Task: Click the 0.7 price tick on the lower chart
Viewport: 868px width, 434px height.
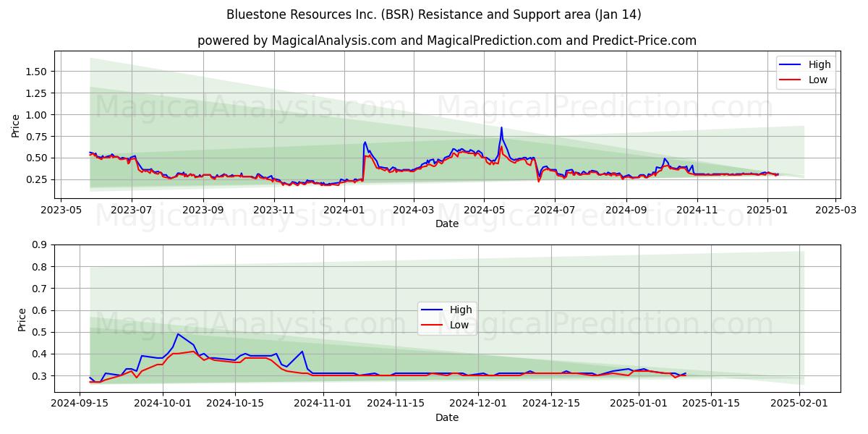Action: (41, 289)
